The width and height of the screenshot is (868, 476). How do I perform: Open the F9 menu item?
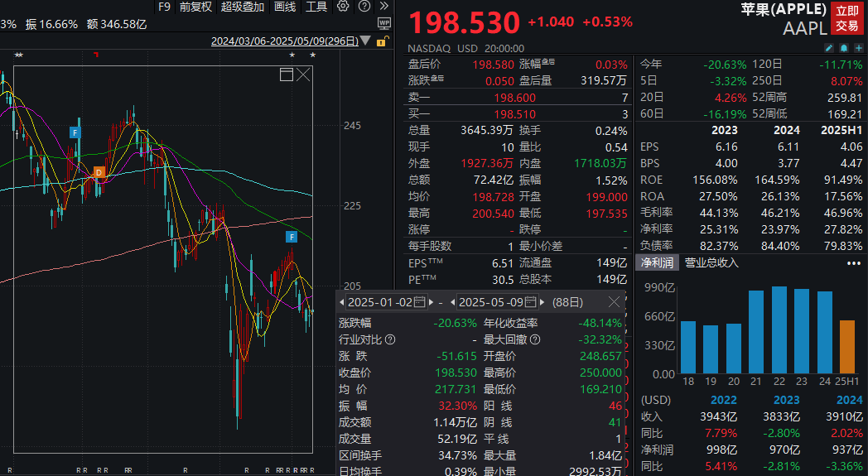(165, 7)
